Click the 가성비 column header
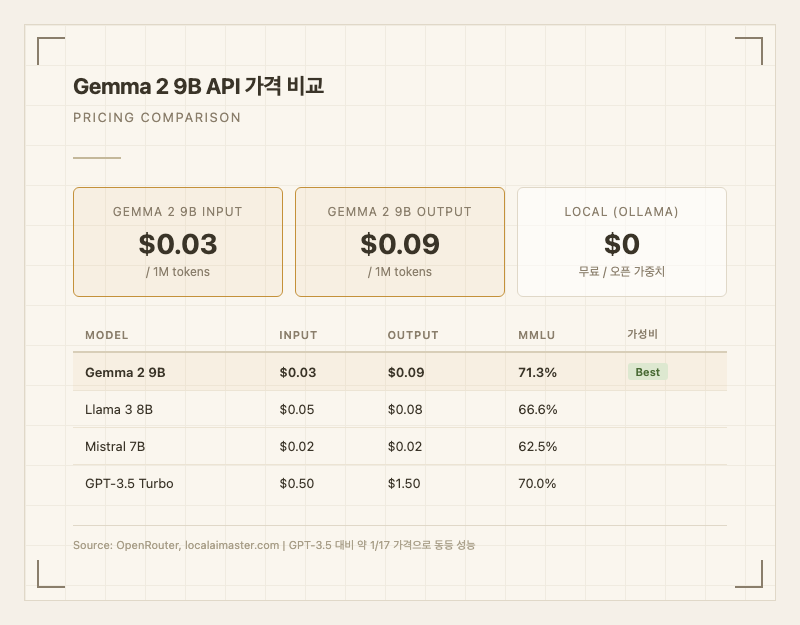 pyautogui.click(x=642, y=334)
